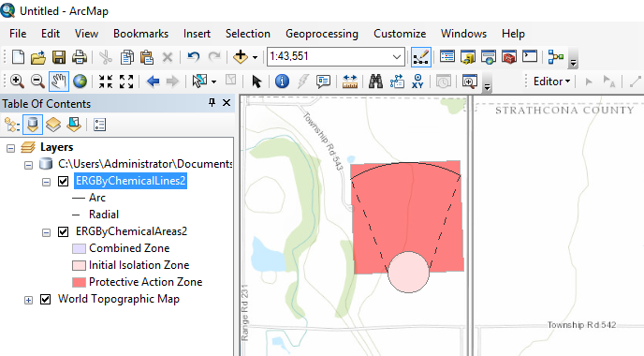Select the Measure tool
This screenshot has width=644, height=356.
tap(349, 82)
